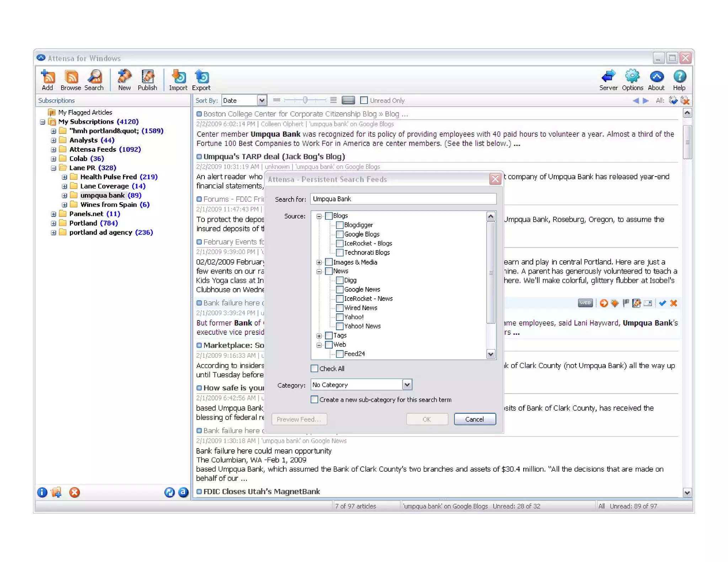Screen dimensions: 728x562
Task: Open the Options gear icon
Action: (632, 80)
